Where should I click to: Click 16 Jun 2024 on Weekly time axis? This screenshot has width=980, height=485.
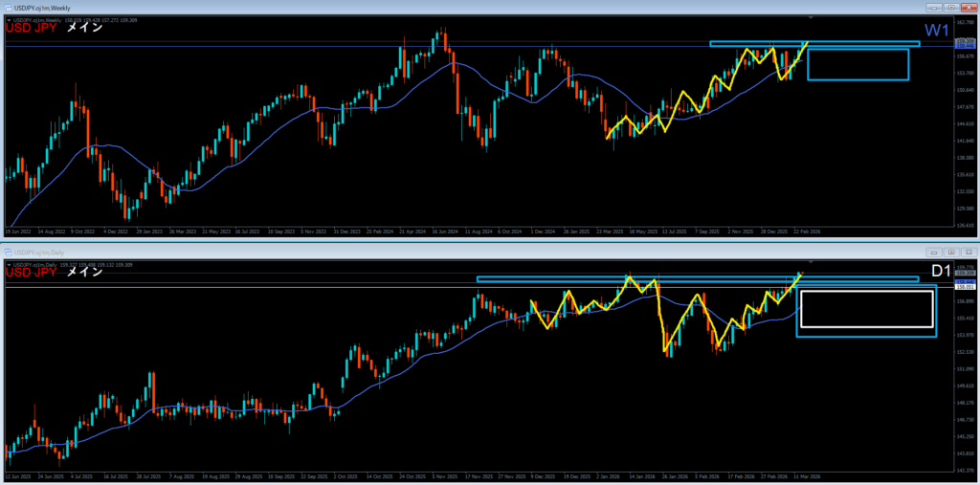446,231
